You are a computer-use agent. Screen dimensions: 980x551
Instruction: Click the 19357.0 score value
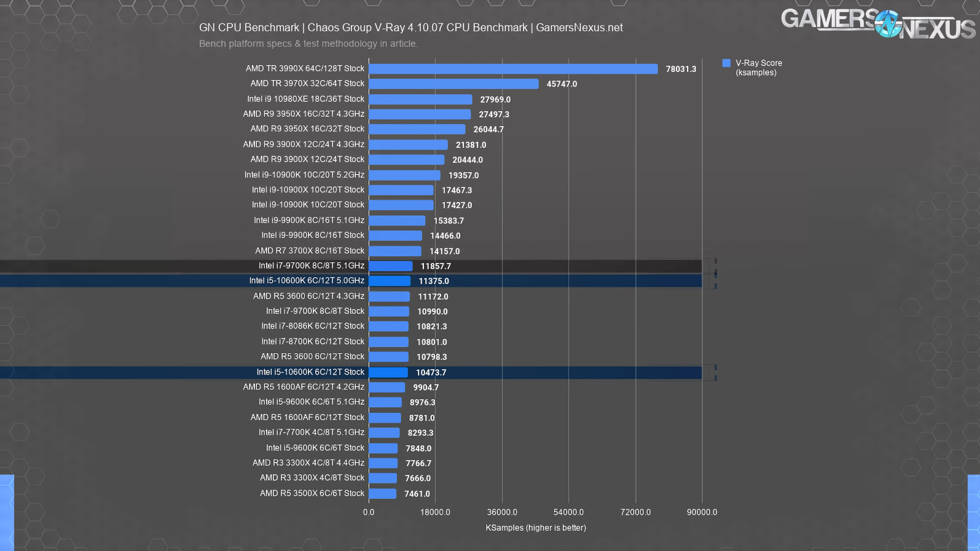(463, 175)
